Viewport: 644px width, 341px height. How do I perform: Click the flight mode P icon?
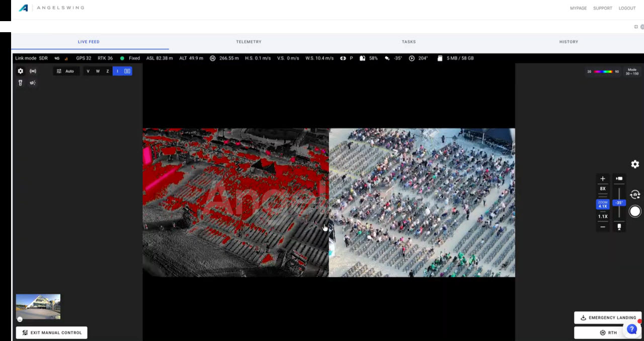pyautogui.click(x=343, y=58)
